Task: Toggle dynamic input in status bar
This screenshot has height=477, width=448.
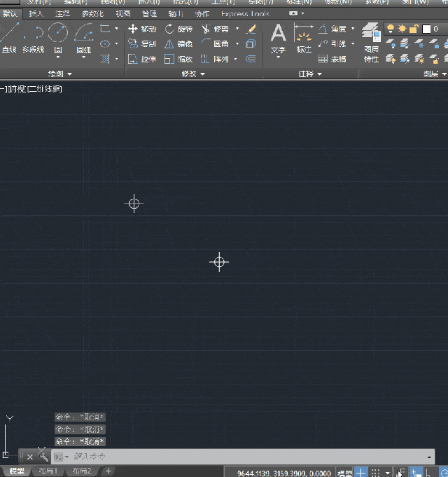Action: tap(415, 473)
